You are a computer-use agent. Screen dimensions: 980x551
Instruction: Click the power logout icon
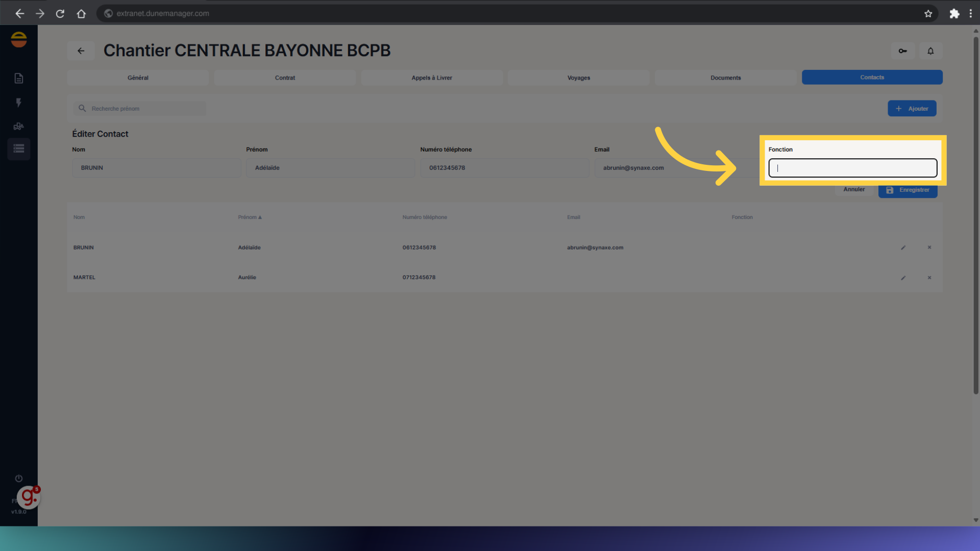pyautogui.click(x=19, y=478)
